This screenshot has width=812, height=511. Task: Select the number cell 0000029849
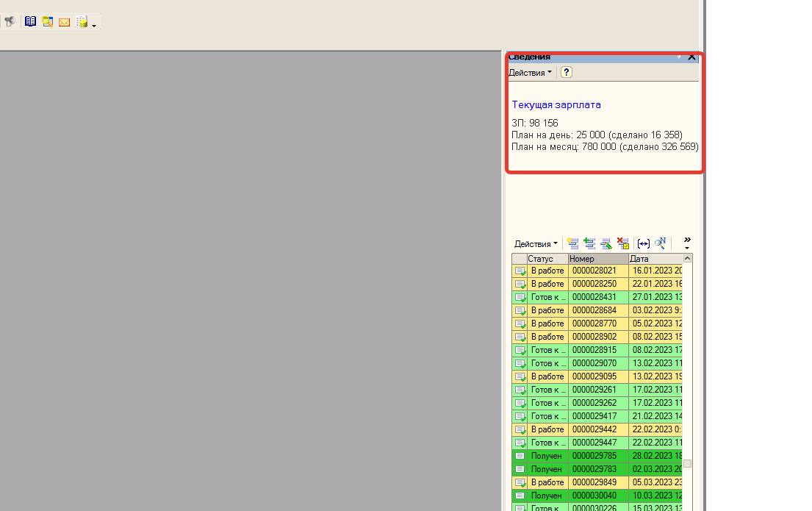(598, 482)
